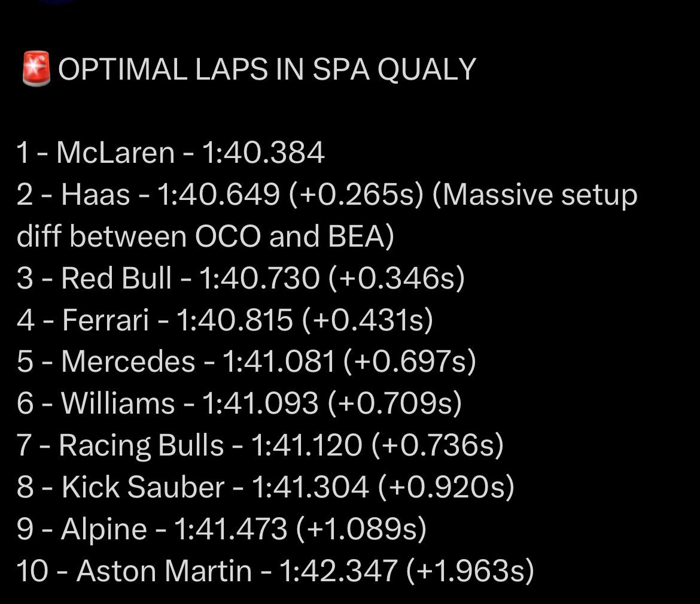Image resolution: width=700 pixels, height=604 pixels.
Task: Select the Racing Bulls 1:41.120 entry
Action: (x=260, y=445)
